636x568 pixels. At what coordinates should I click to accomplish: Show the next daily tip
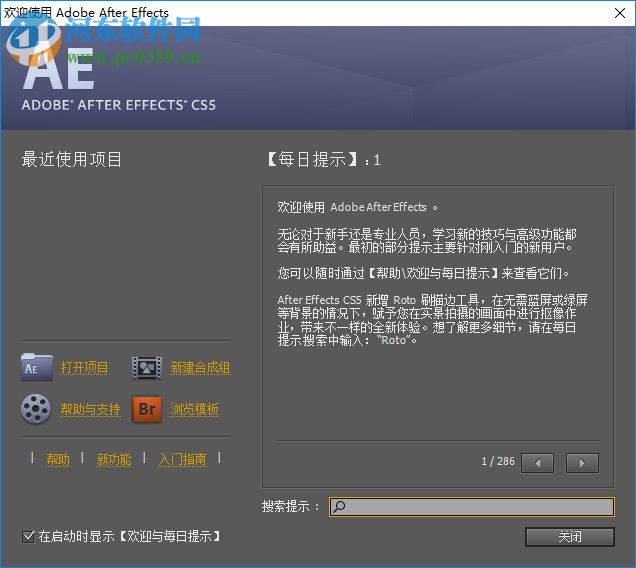(582, 463)
